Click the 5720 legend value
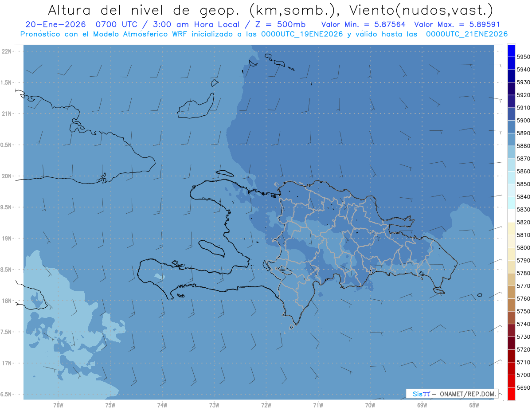The height and width of the screenshot is (411, 532). click(x=523, y=349)
